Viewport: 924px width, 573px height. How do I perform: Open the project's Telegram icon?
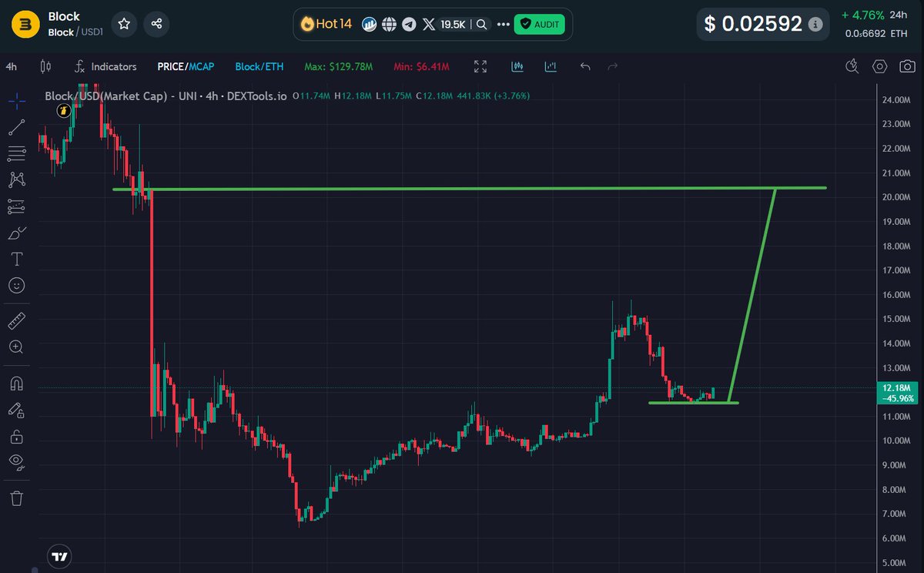pos(409,24)
